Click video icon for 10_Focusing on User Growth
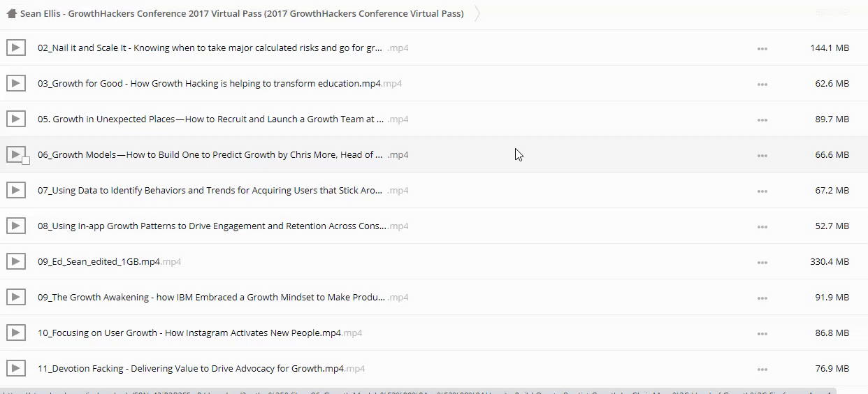The height and width of the screenshot is (394, 868). coord(16,333)
